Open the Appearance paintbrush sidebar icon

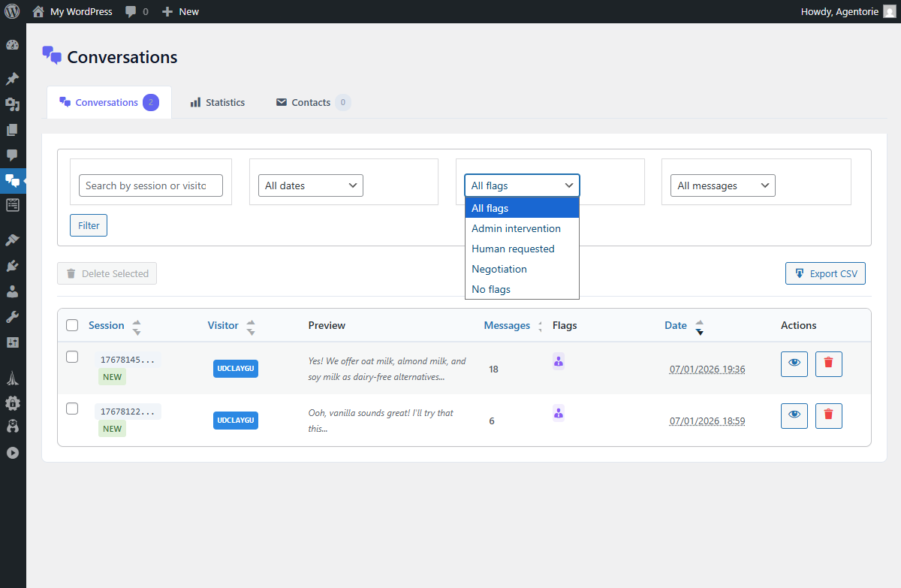12,239
